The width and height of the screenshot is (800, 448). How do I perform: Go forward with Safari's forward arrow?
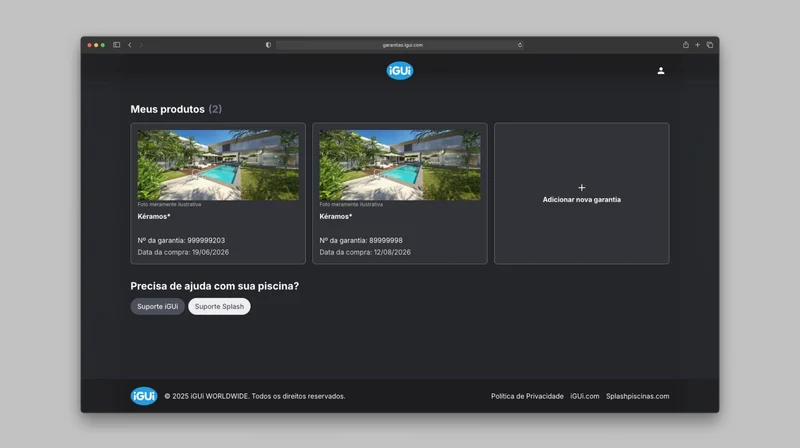(141, 45)
